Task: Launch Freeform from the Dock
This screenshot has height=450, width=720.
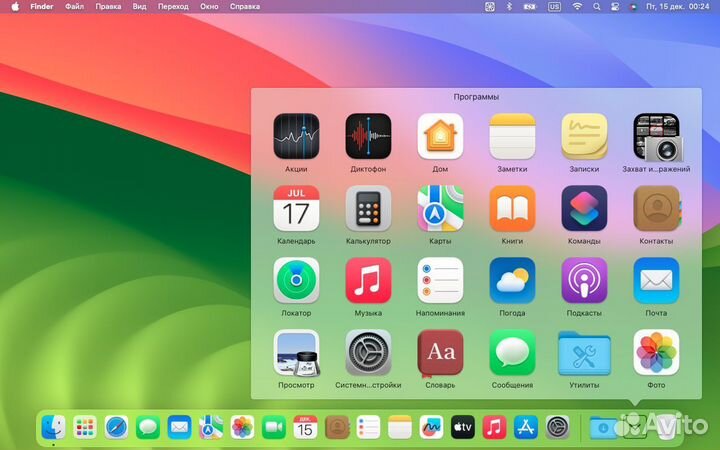Action: click(431, 427)
